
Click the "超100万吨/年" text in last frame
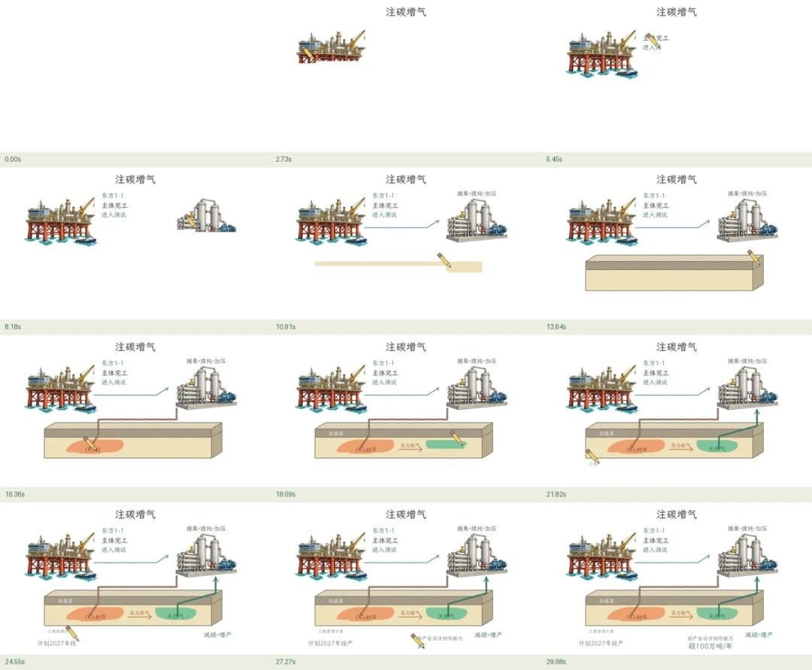coord(710,646)
